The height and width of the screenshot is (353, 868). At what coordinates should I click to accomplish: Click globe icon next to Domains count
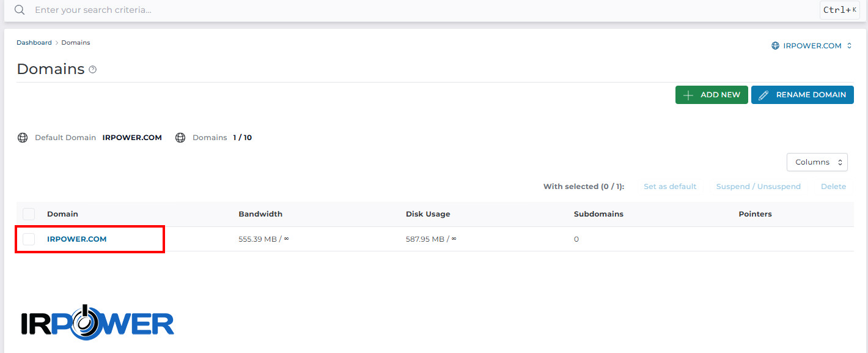point(180,138)
